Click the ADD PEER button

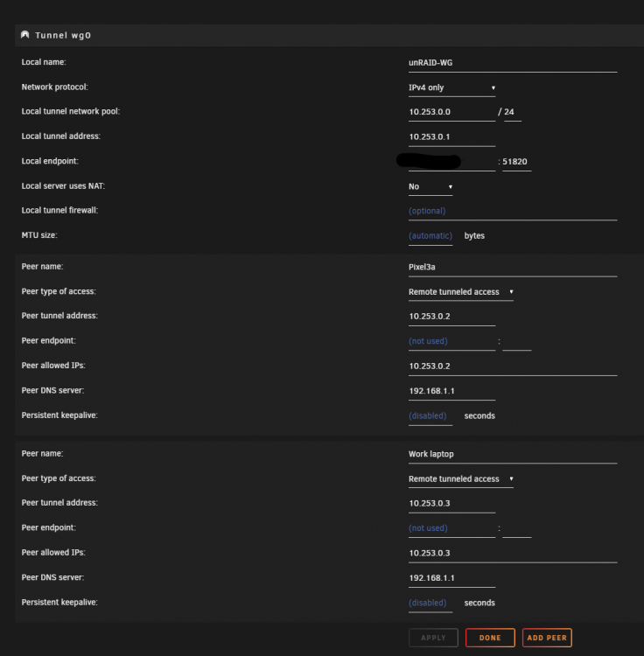tap(547, 638)
